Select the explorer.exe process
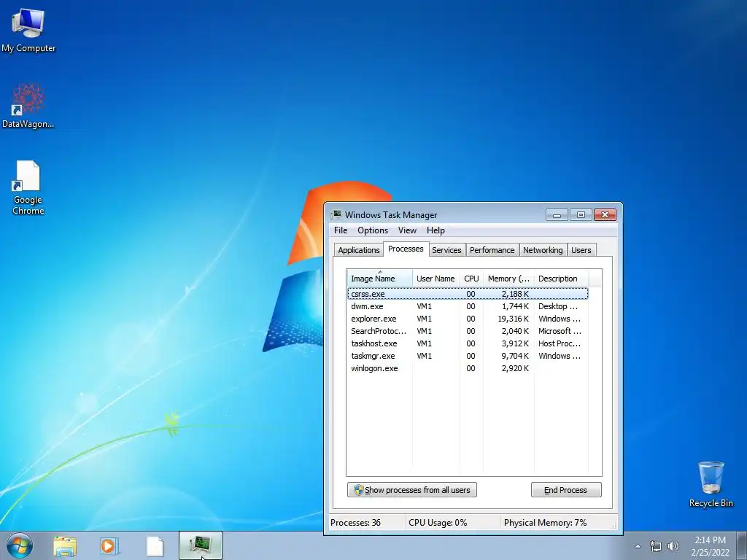Image resolution: width=747 pixels, height=560 pixels. 468,319
